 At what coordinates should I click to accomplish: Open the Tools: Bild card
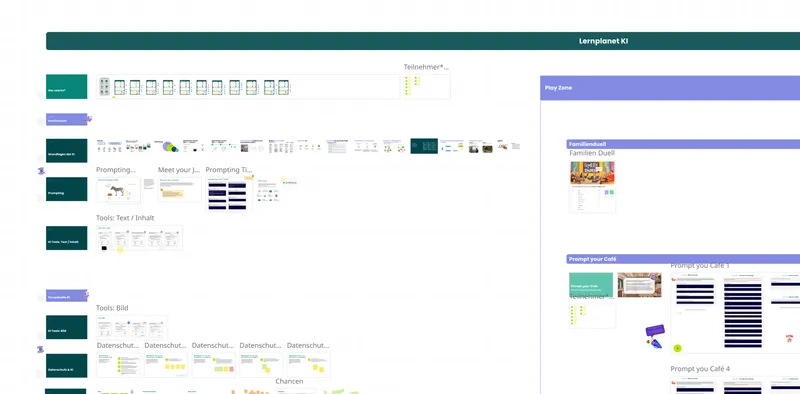tap(132, 328)
